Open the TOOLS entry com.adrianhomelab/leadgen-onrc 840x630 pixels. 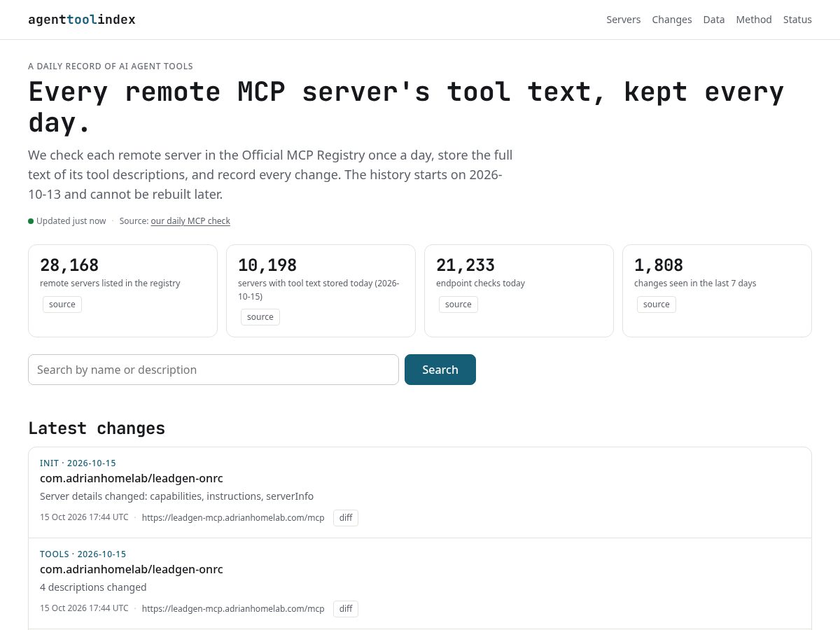pyautogui.click(x=132, y=570)
